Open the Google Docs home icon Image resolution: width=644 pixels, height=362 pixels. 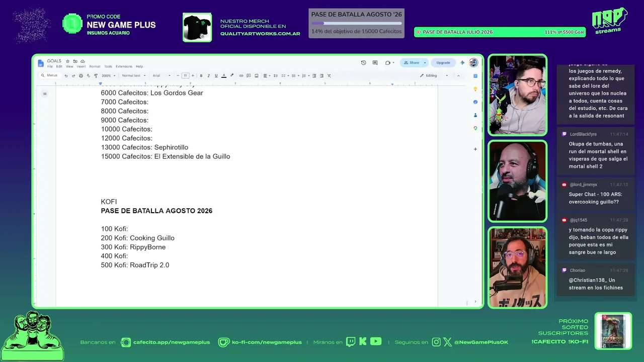pyautogui.click(x=41, y=63)
